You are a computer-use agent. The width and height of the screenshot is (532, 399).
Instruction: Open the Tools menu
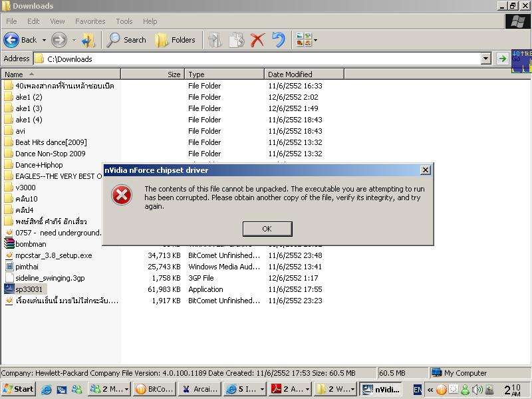coord(124,21)
